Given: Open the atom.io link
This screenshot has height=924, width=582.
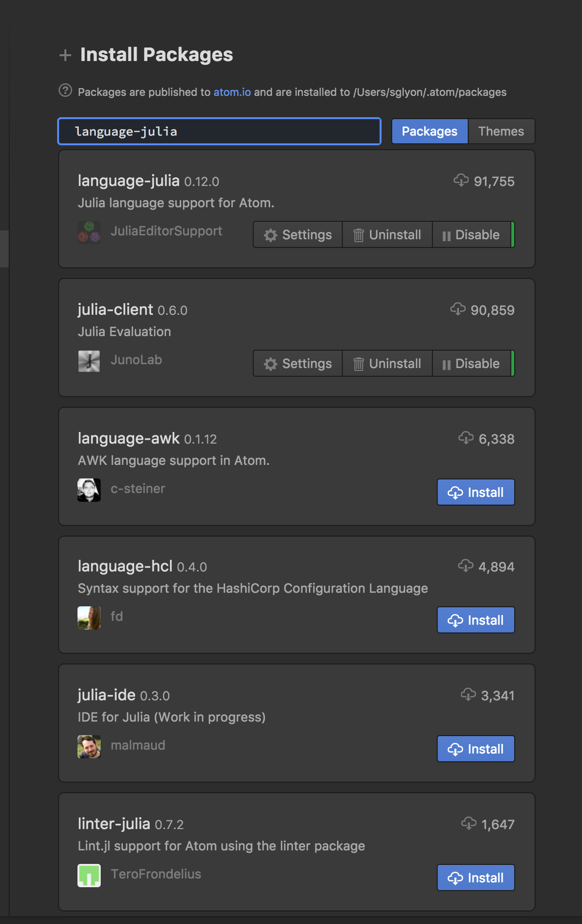Looking at the screenshot, I should (231, 91).
